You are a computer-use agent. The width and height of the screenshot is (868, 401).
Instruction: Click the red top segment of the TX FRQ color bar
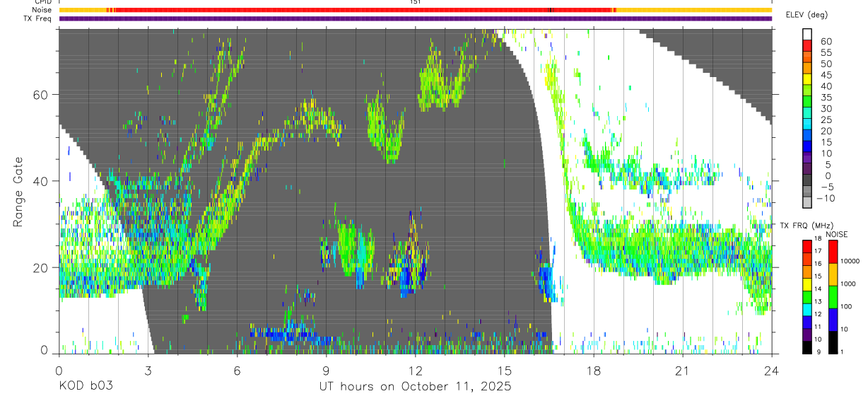(x=807, y=246)
